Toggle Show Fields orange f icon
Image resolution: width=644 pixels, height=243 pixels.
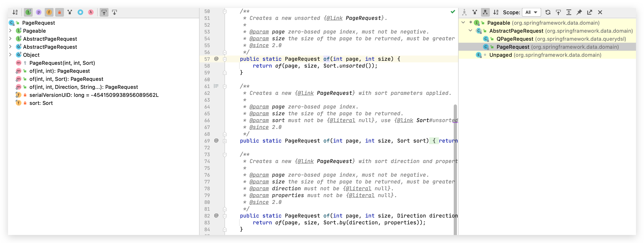(x=49, y=12)
